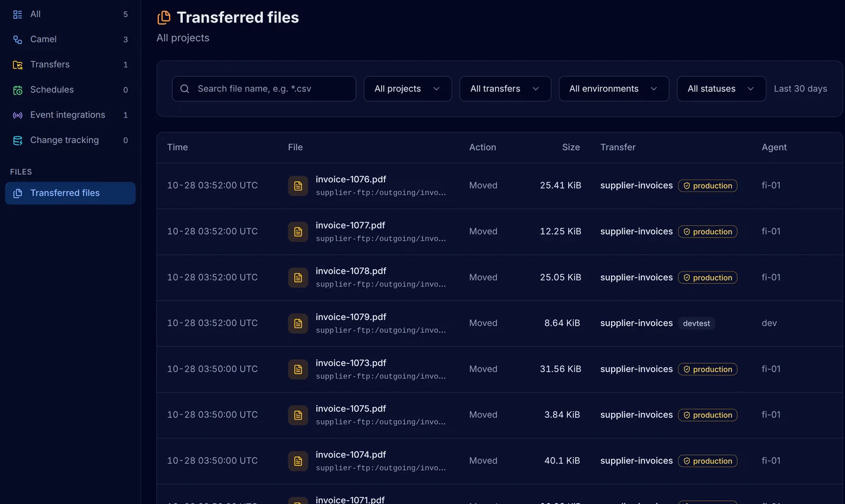Viewport: 845px width, 504px height.
Task: Click the Camel sidebar icon
Action: 18,39
